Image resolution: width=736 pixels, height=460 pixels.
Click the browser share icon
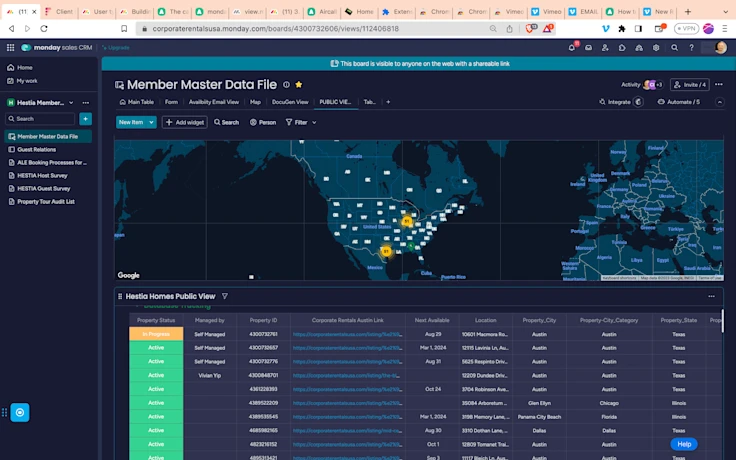pyautogui.click(x=509, y=29)
